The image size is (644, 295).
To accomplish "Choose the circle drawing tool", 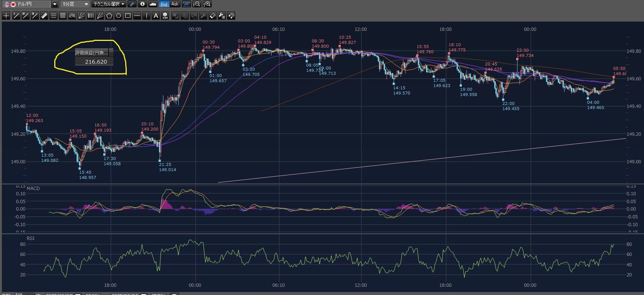I will [119, 16].
